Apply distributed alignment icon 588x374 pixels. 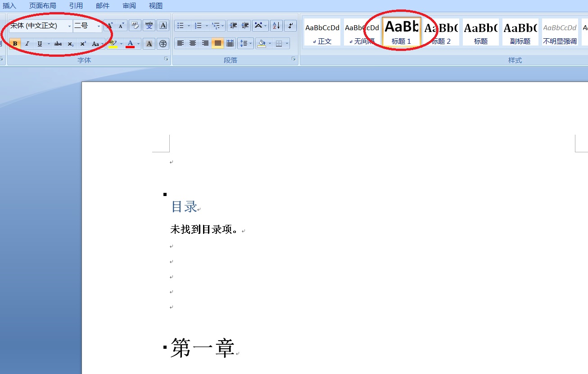[x=230, y=44]
